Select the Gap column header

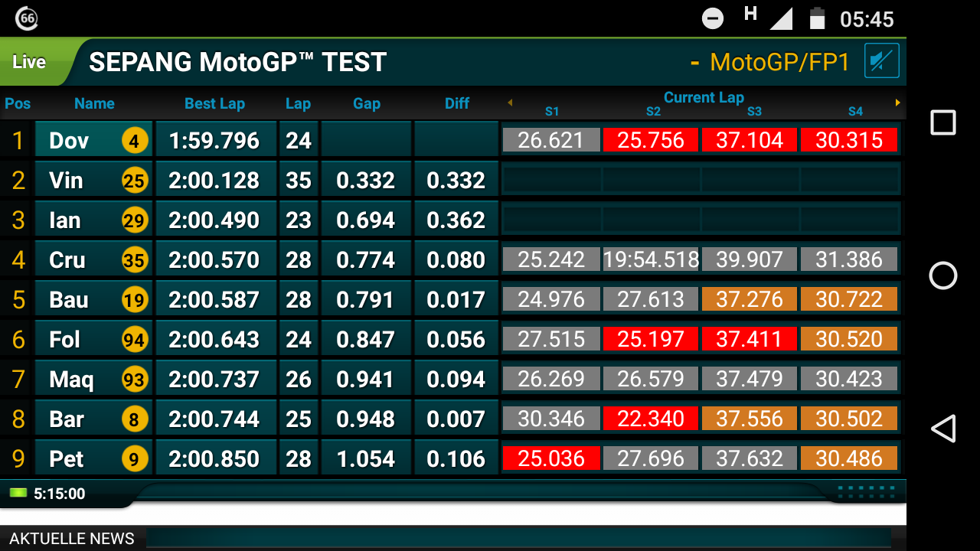point(367,104)
